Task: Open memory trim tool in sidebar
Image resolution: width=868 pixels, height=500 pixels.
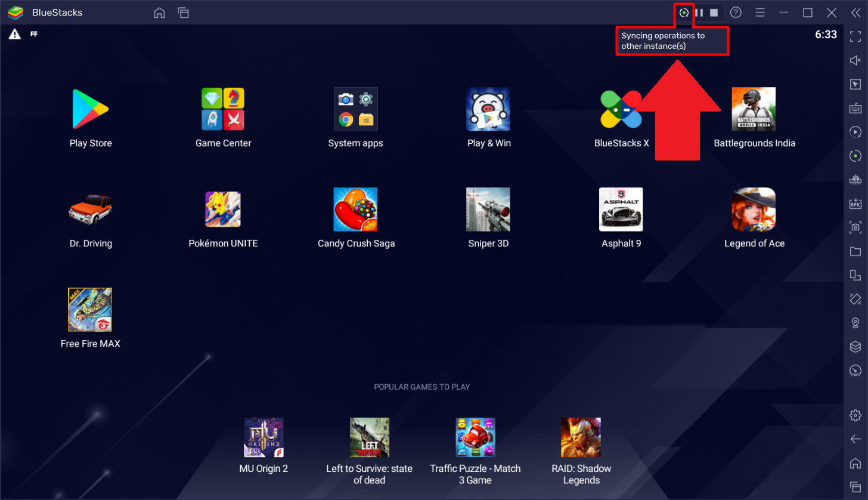Action: point(855,179)
